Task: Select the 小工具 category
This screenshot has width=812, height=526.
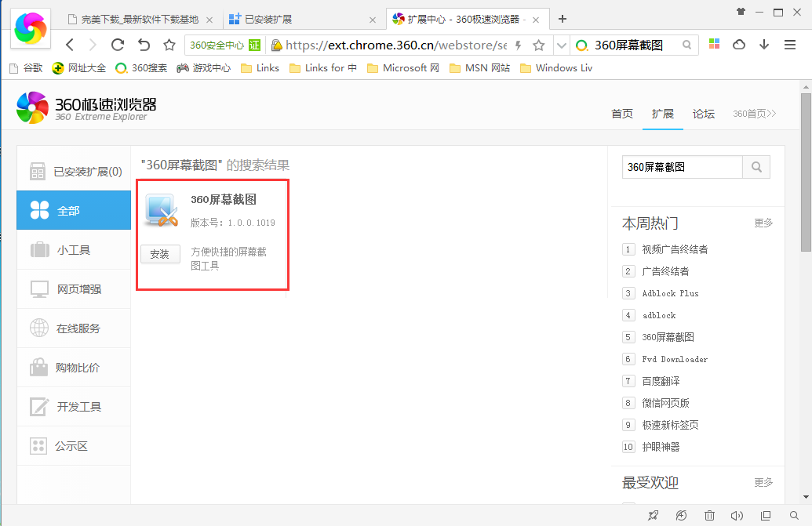Action: (x=74, y=250)
